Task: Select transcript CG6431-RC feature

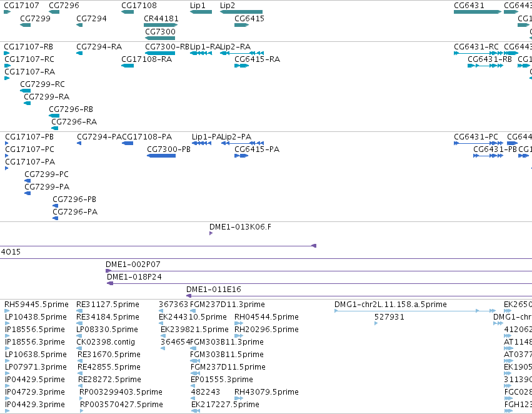Action: click(478, 53)
